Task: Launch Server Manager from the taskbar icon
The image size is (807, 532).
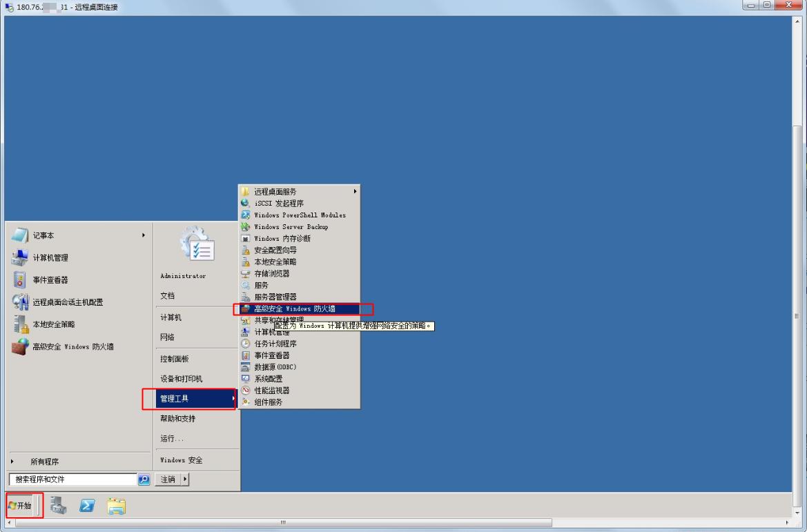Action: pos(58,506)
